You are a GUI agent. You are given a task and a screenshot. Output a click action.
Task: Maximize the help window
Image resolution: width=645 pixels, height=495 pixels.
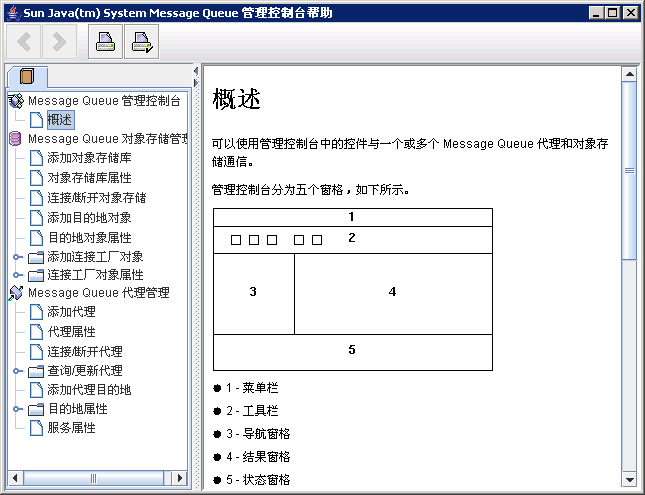pos(613,13)
